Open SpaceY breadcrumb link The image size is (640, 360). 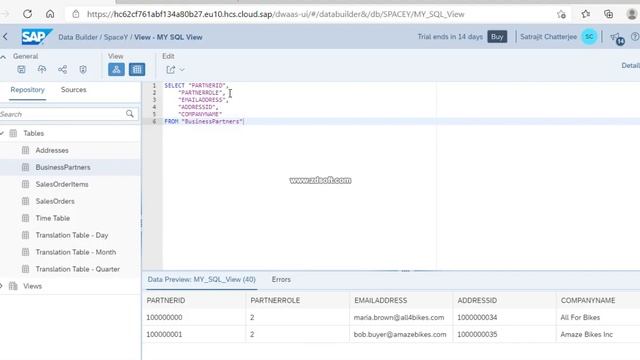tap(116, 37)
